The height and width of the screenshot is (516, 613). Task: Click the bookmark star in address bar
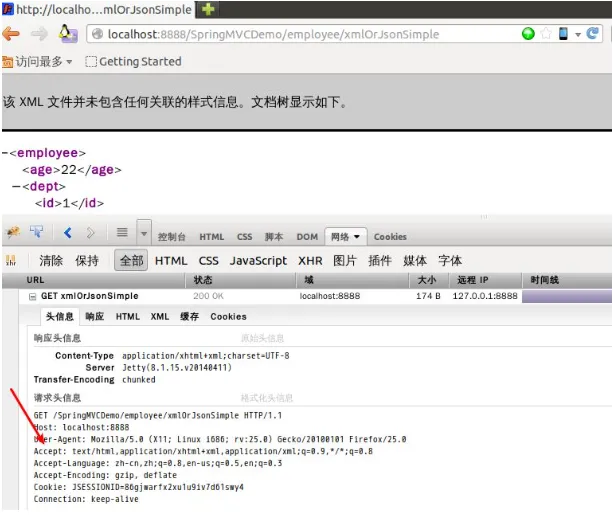coord(546,34)
